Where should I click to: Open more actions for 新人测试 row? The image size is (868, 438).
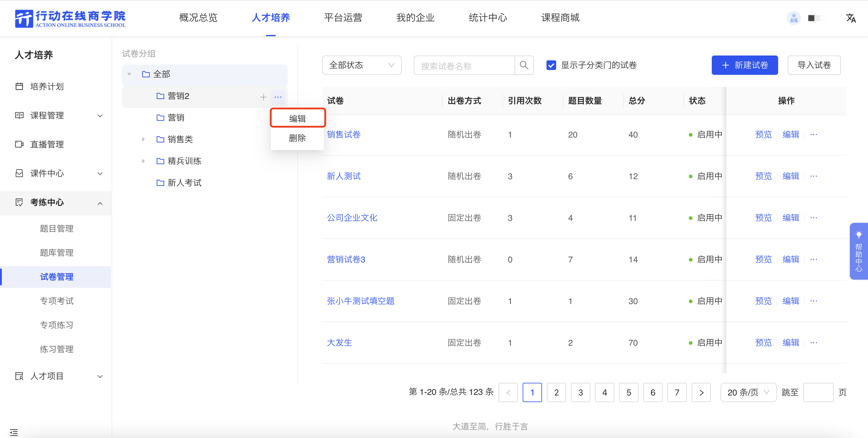tap(813, 176)
